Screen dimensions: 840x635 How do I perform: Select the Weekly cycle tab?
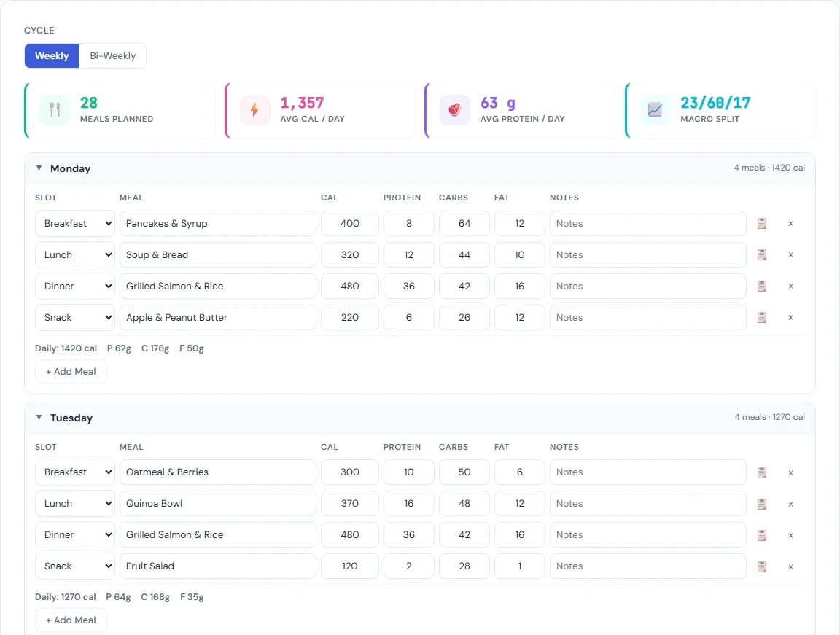[x=51, y=55]
